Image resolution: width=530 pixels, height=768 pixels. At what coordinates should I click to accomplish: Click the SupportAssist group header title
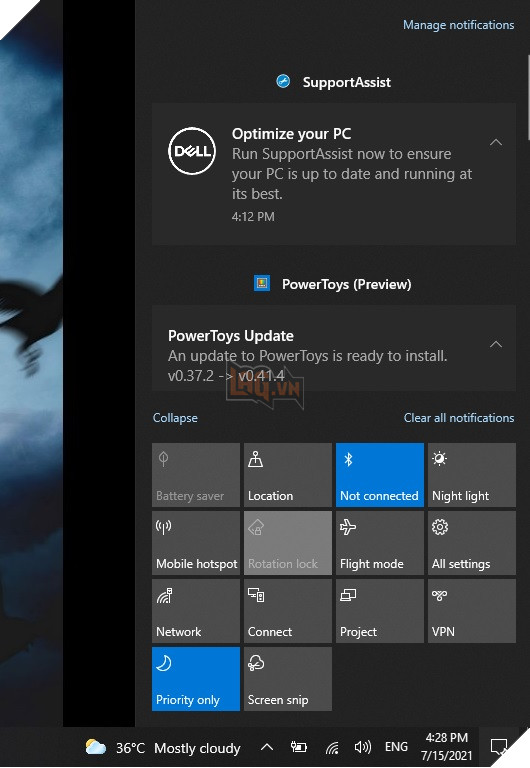(347, 82)
